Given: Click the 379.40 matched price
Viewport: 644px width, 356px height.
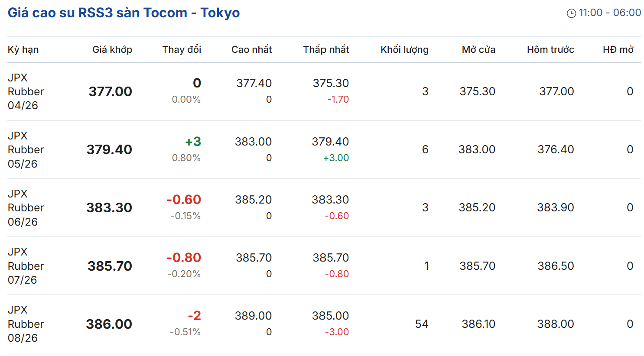Looking at the screenshot, I should point(109,149).
